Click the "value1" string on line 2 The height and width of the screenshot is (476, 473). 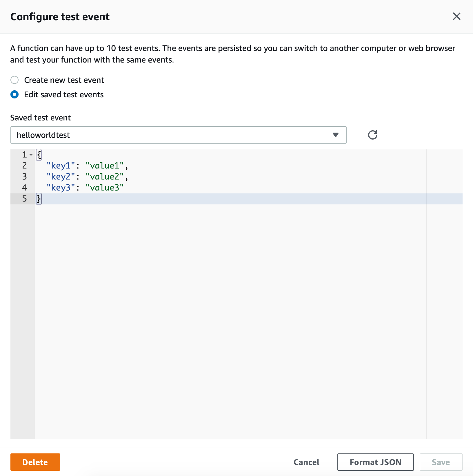tap(105, 166)
